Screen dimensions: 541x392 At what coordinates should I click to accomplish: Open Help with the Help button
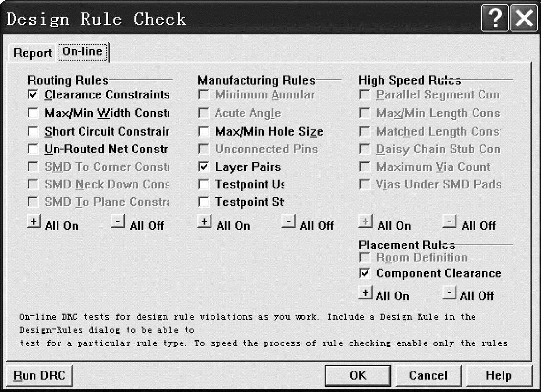[x=498, y=375]
